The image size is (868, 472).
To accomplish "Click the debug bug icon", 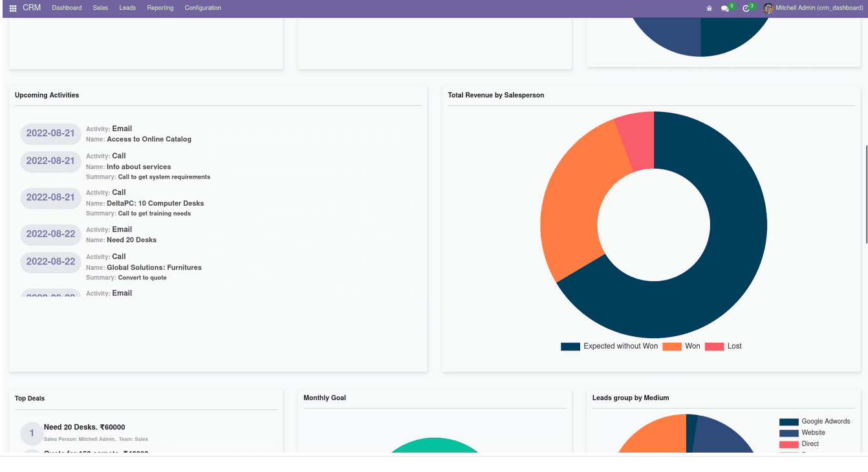I will pyautogui.click(x=710, y=8).
